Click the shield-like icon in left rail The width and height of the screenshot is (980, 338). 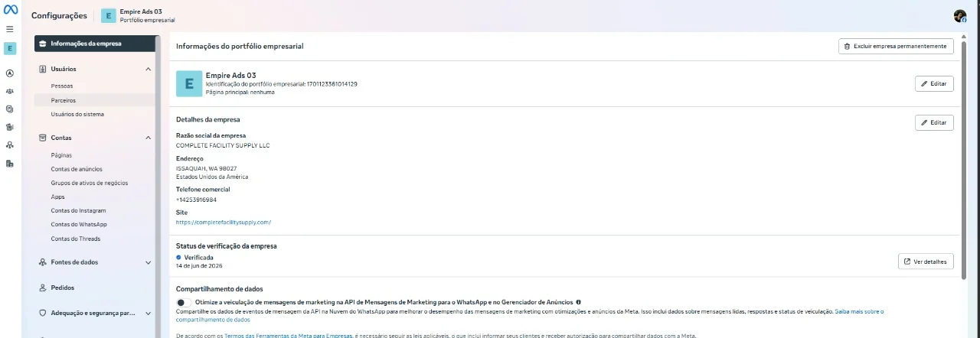(10, 109)
